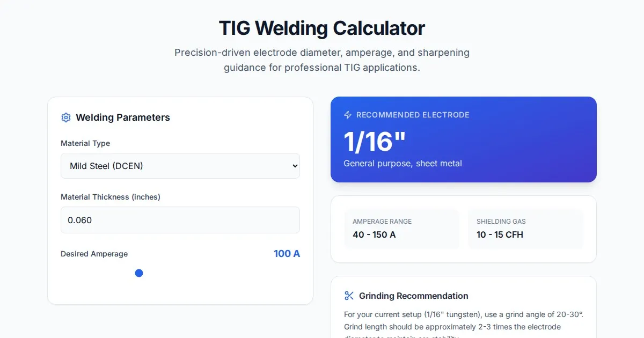Viewport: 644px width, 338px height.
Task: Click the Material Type label
Action: [x=85, y=143]
